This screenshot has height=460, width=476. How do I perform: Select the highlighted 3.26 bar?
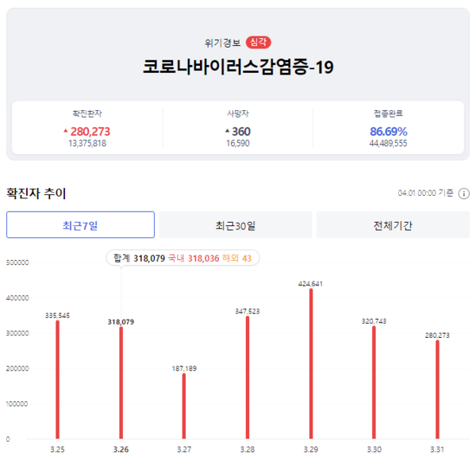tap(121, 382)
